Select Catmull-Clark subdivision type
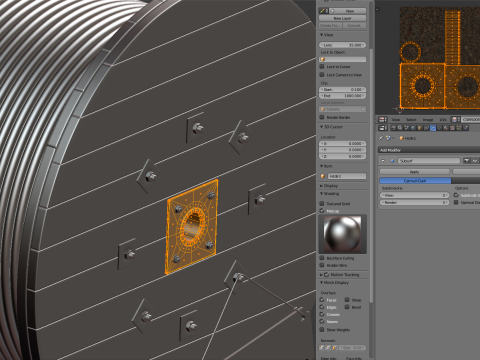Viewport: 480px width, 360px height. coord(415,181)
